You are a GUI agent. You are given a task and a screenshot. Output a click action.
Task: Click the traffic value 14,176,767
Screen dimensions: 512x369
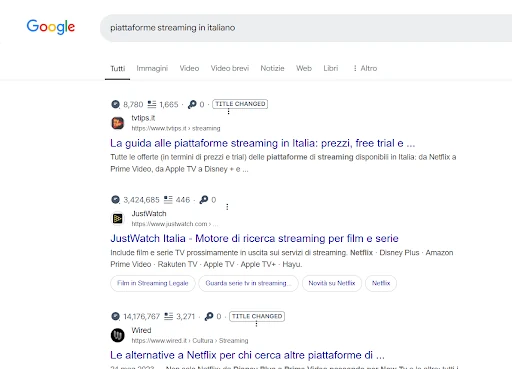pyautogui.click(x=142, y=317)
